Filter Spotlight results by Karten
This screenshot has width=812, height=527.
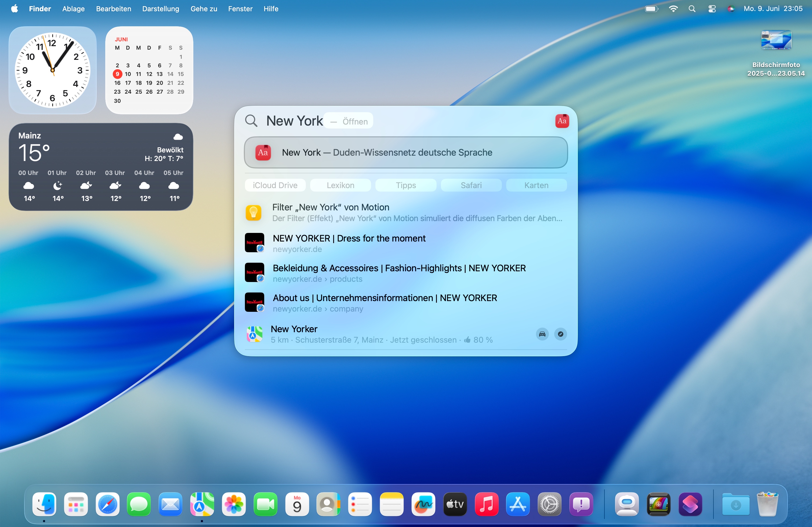pos(536,185)
